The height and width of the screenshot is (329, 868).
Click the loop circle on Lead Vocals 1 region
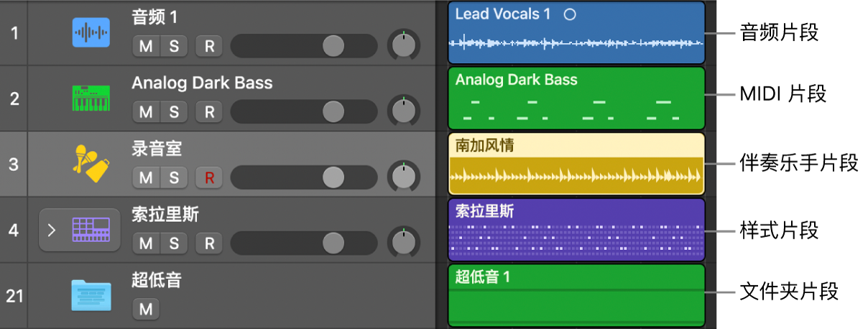click(570, 14)
